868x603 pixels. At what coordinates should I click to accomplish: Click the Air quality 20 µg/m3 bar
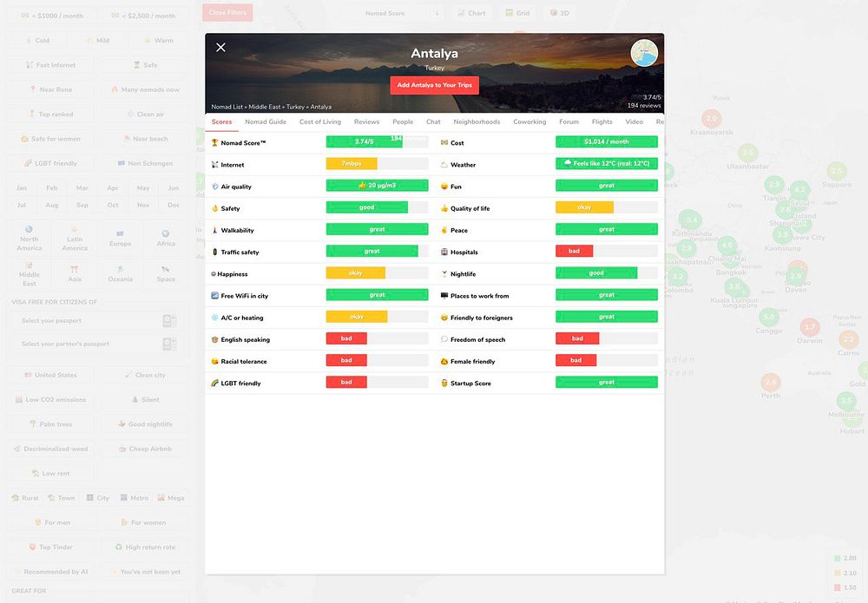[x=377, y=186]
